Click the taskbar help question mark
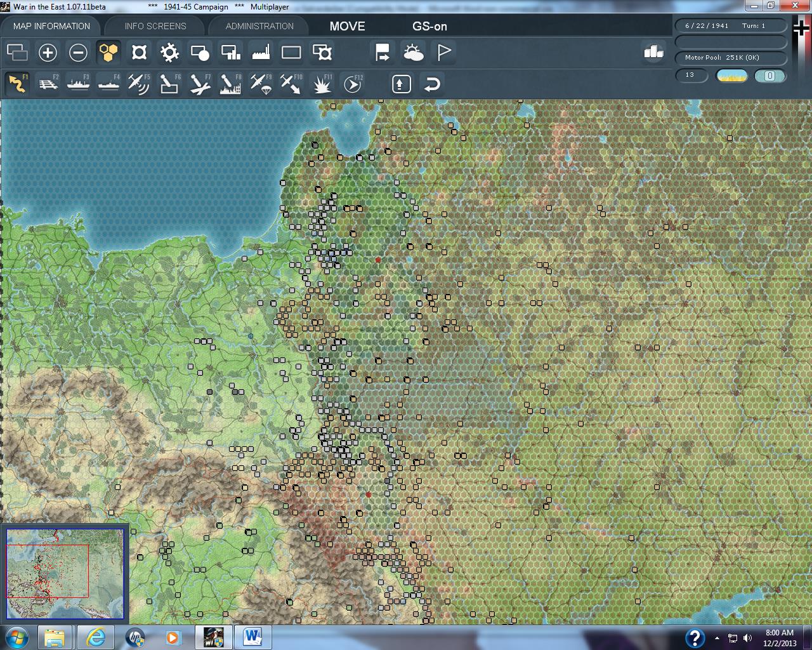The height and width of the screenshot is (650, 812). click(695, 638)
